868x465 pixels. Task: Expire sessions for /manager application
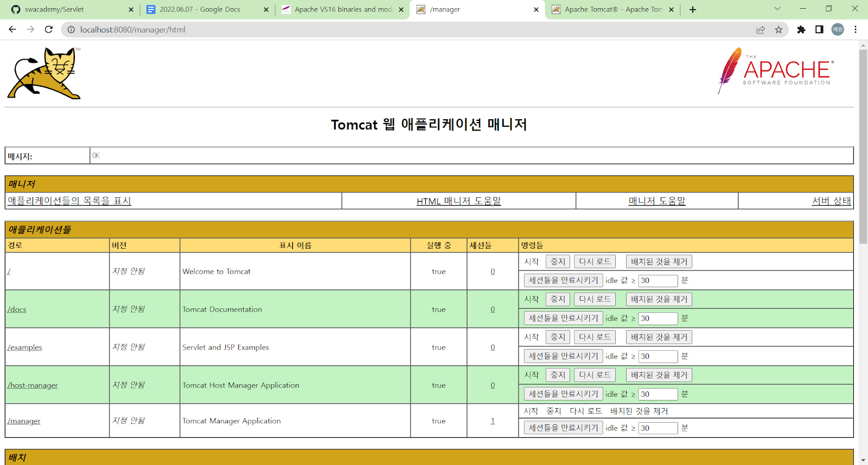(x=564, y=428)
